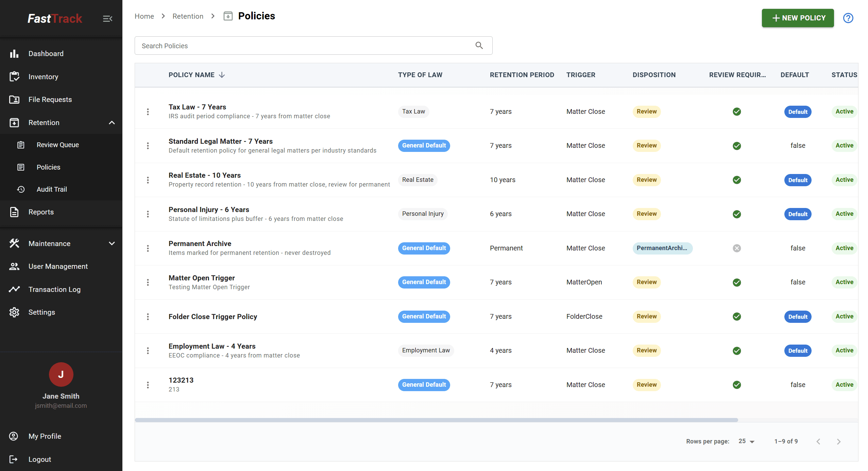Open Review Queue in sidebar
Image resolution: width=868 pixels, height=471 pixels.
[57, 145]
